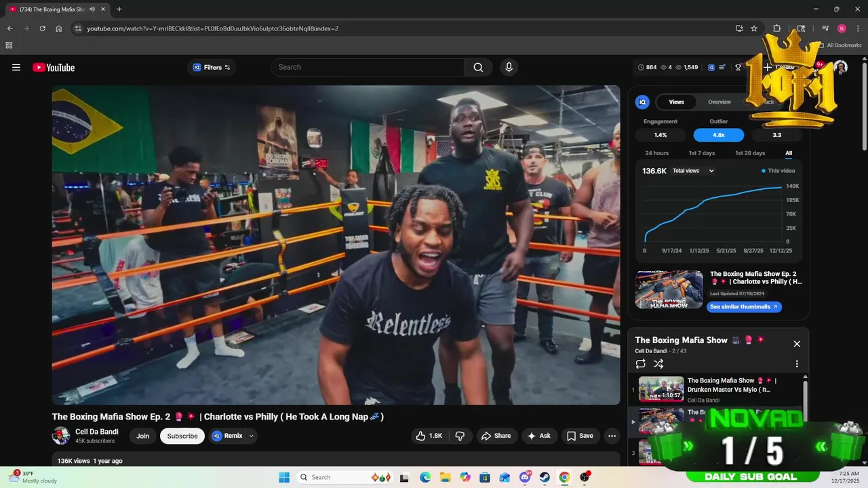
Task: Open All Bookmarks folder
Action: [840, 45]
